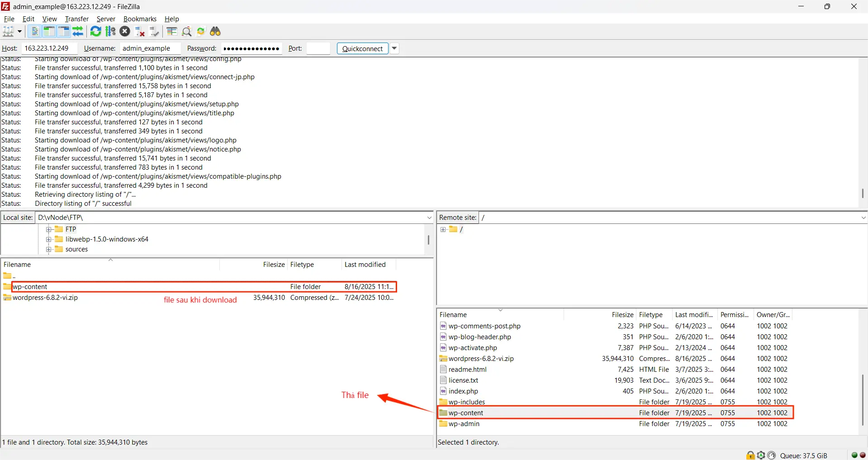Toggle processing of the transfer queue
This screenshot has width=868, height=460.
[110, 31]
